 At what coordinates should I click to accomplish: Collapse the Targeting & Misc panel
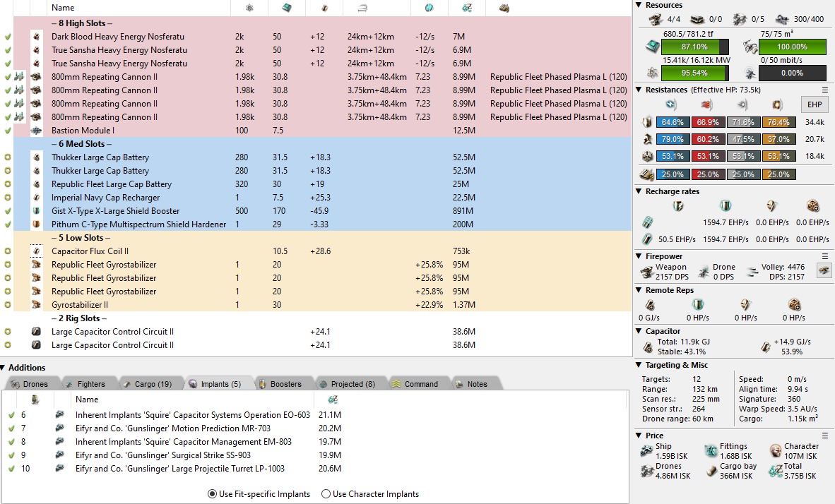tap(639, 365)
